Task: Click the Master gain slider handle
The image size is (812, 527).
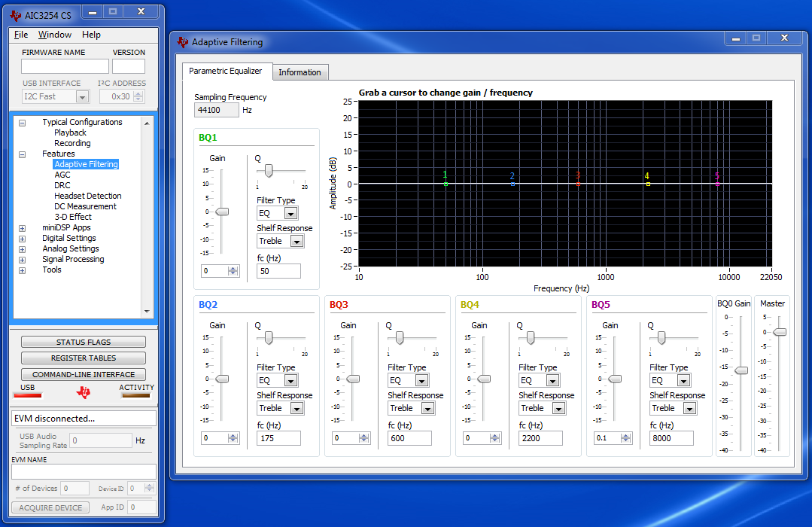Action: tap(780, 332)
